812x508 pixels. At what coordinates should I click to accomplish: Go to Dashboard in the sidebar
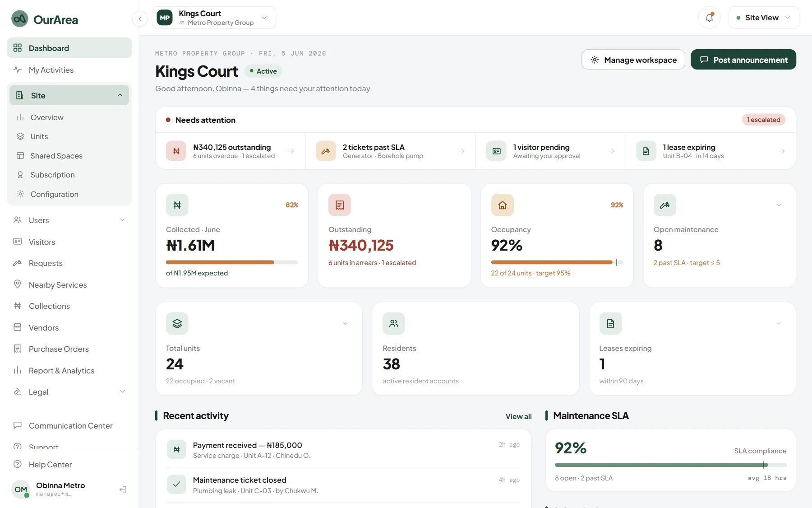pos(69,48)
